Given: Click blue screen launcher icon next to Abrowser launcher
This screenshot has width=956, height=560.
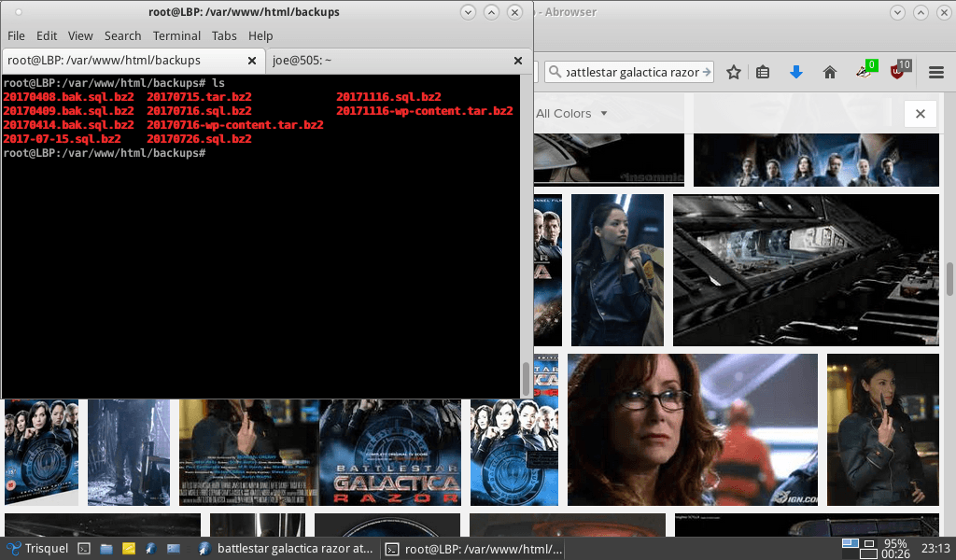Looking at the screenshot, I should [173, 549].
